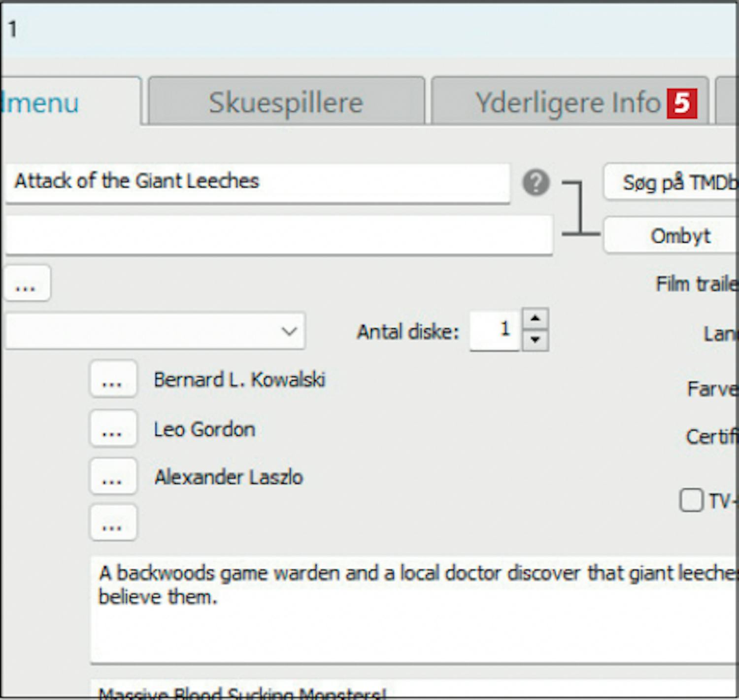Increase the Antal diske value
The image size is (739, 700).
click(x=536, y=319)
